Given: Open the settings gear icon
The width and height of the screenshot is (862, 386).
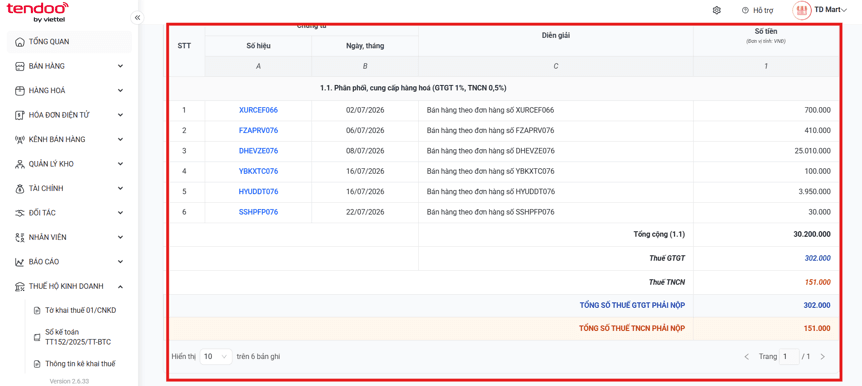Looking at the screenshot, I should (716, 10).
